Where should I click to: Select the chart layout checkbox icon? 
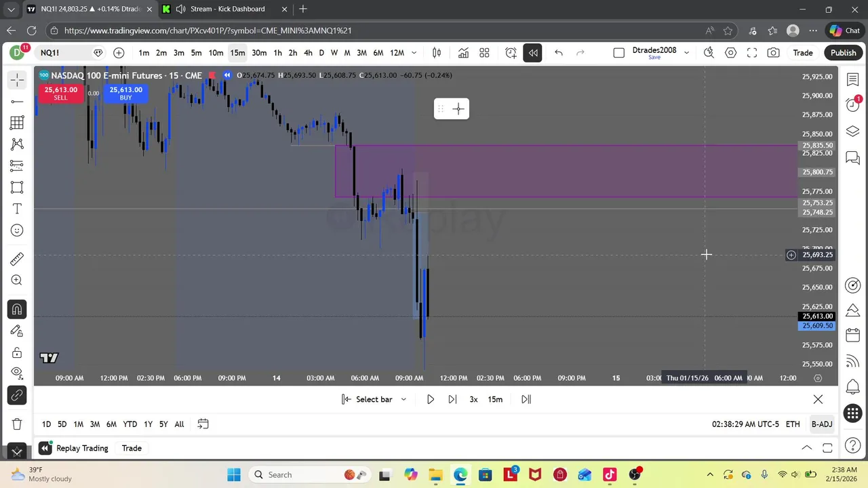click(x=618, y=53)
